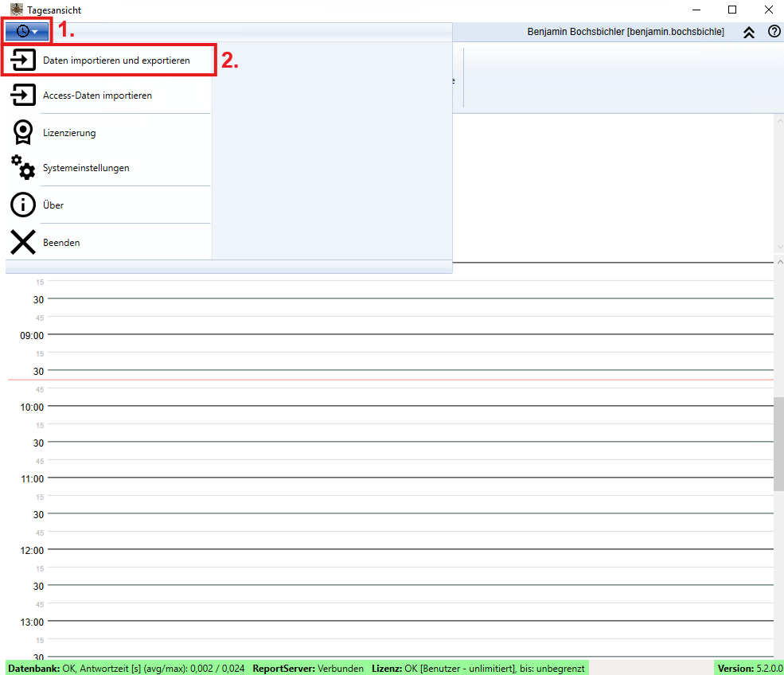The image size is (784, 675).
Task: Click the day timeline vertical scrollbar thumb
Action: tap(778, 444)
